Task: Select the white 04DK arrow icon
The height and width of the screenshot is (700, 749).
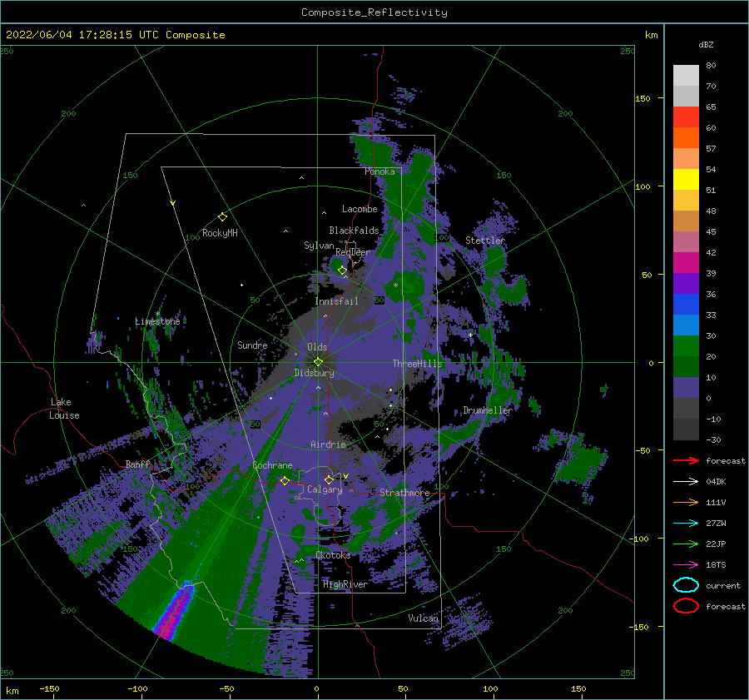Action: (686, 482)
